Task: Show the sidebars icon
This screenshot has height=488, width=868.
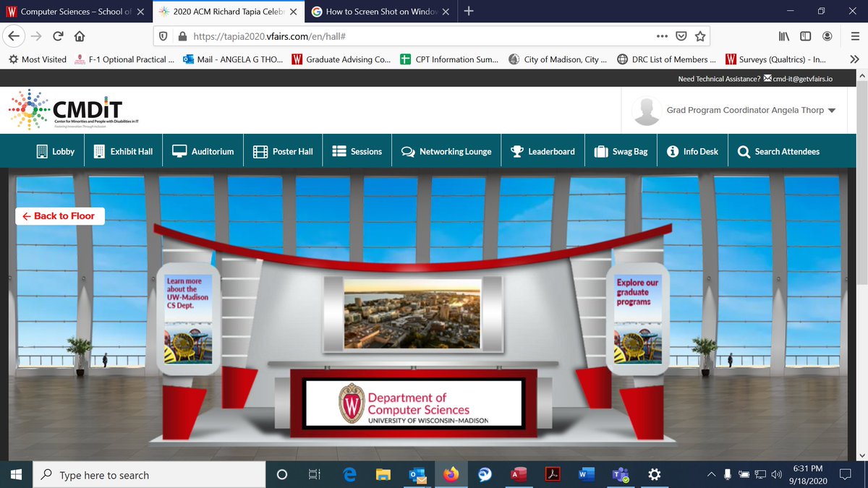Action: click(806, 36)
